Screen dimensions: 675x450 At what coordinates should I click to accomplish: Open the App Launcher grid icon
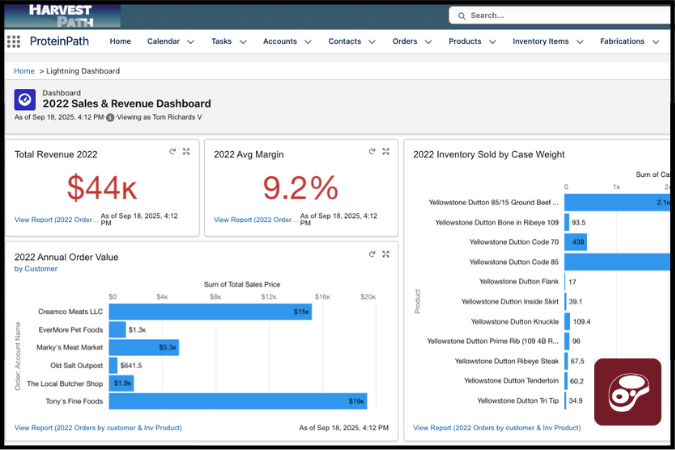pos(13,41)
